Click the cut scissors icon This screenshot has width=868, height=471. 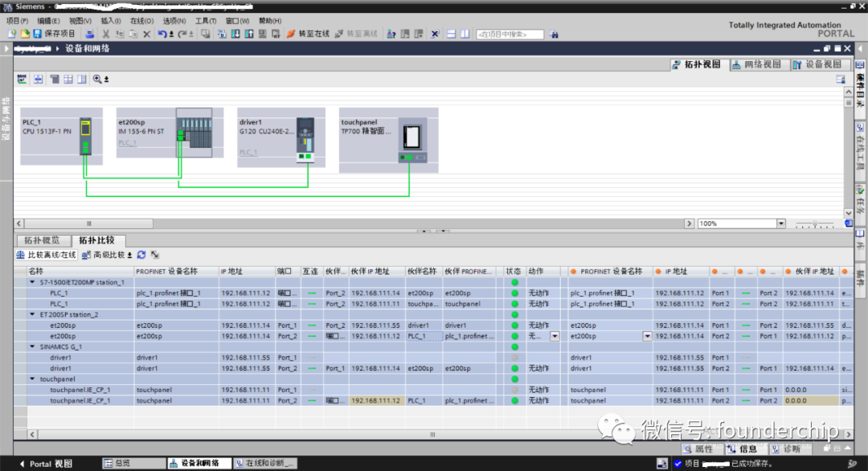[106, 35]
